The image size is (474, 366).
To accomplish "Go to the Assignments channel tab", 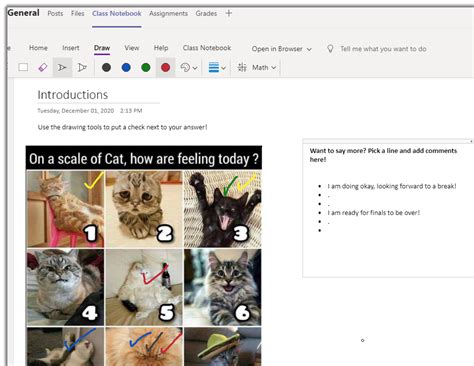I will (x=168, y=13).
